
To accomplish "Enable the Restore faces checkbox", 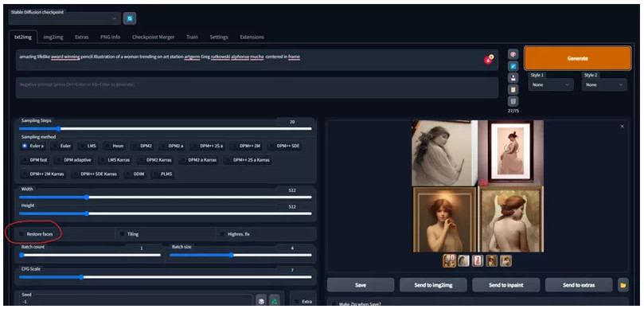I will pyautogui.click(x=21, y=234).
